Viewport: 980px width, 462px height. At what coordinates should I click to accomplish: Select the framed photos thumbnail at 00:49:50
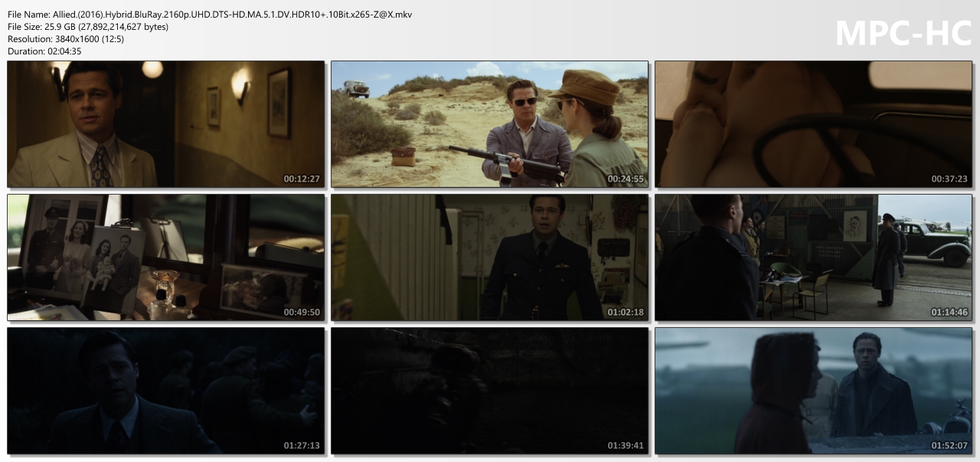[166, 257]
